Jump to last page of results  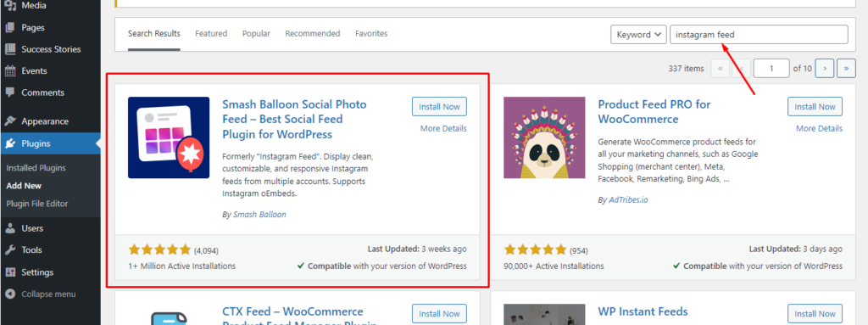tap(846, 68)
